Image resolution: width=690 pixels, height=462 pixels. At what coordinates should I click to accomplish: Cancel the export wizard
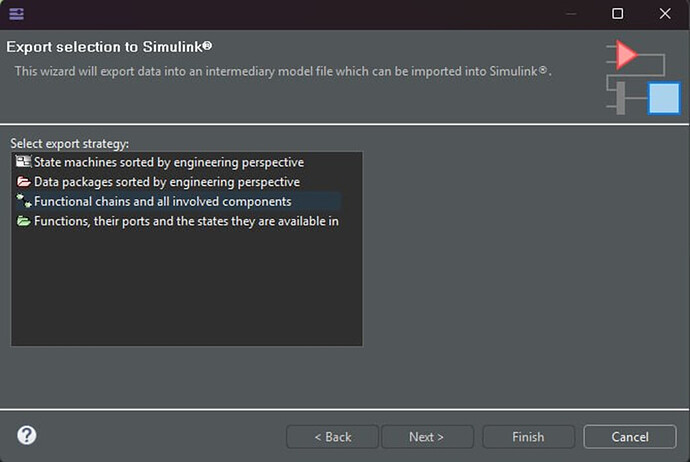(630, 437)
